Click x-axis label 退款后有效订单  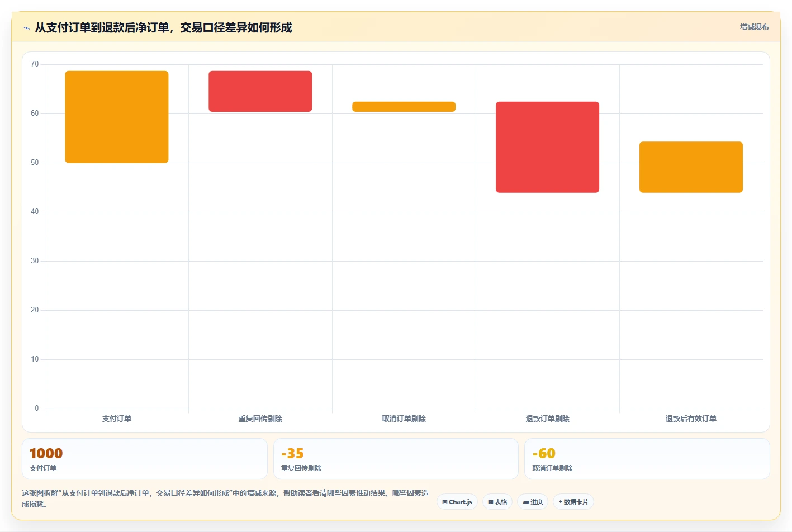(691, 419)
